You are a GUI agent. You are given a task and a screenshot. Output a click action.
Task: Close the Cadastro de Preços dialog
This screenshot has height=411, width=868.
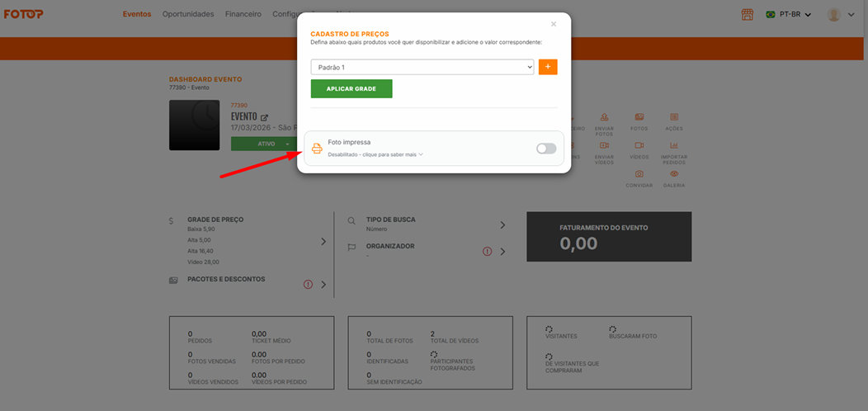tap(554, 24)
